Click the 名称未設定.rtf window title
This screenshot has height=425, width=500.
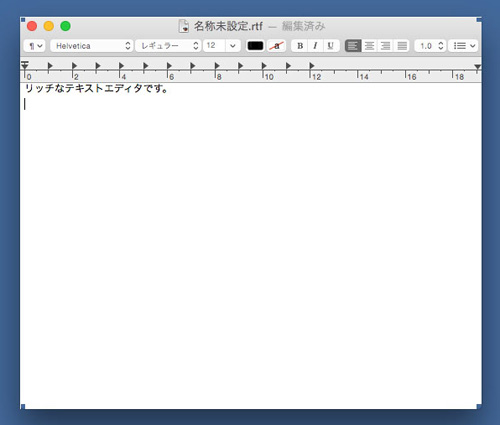point(228,26)
